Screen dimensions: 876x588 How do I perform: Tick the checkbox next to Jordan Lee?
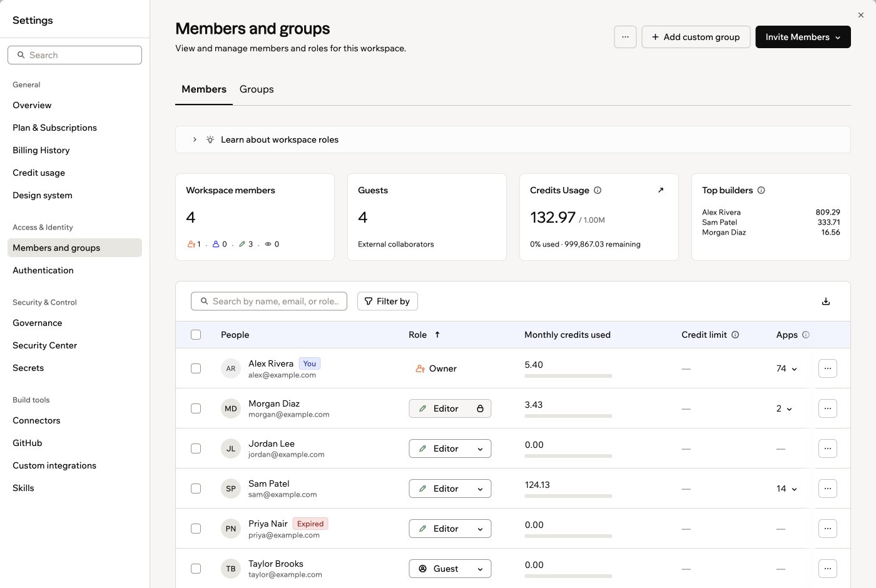196,449
